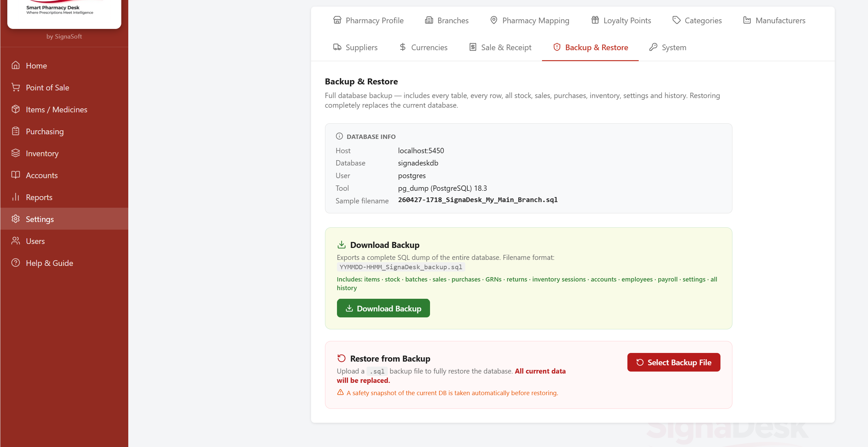This screenshot has width=868, height=447.
Task: Switch to the System tab
Action: coord(667,48)
